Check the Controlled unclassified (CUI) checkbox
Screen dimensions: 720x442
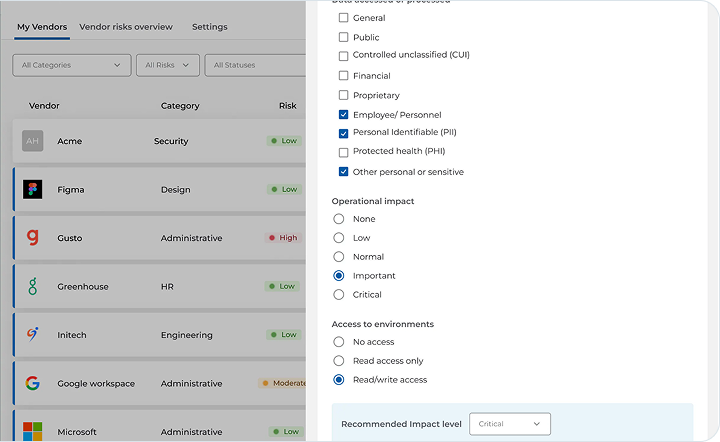[x=343, y=56]
